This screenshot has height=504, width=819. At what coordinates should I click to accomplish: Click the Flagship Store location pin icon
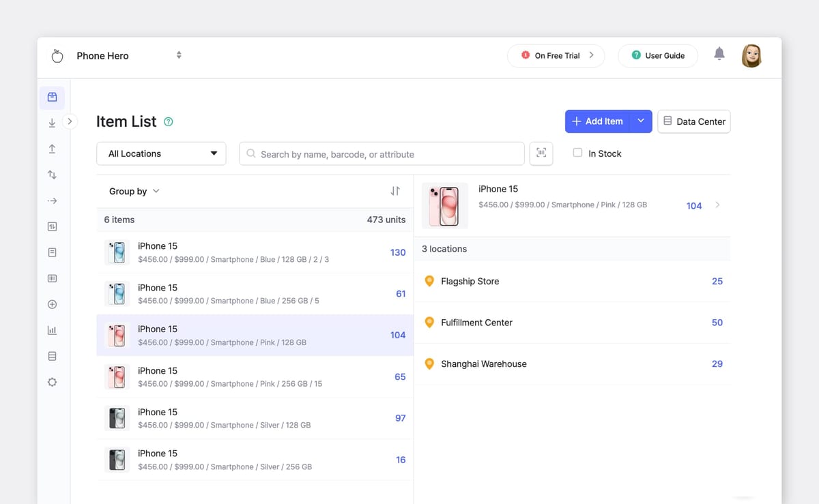429,281
